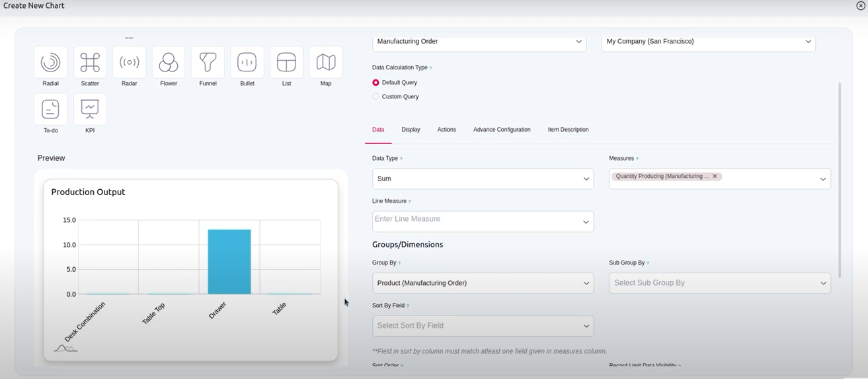Choose the Scatter chart type
Image resolution: width=868 pixels, height=379 pixels.
[90, 63]
